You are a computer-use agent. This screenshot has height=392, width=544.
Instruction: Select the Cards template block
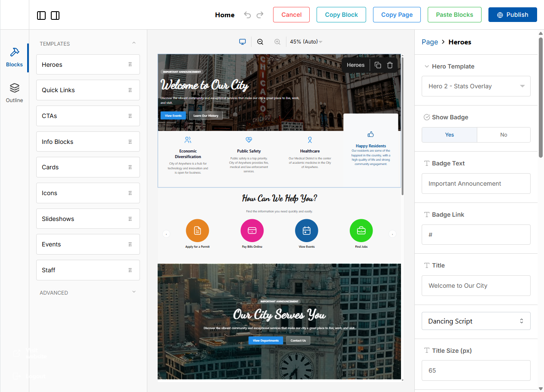pyautogui.click(x=88, y=167)
